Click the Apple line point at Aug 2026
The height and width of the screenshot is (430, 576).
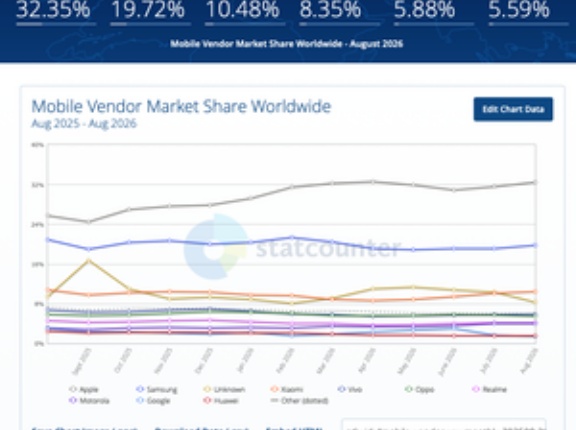pos(535,182)
